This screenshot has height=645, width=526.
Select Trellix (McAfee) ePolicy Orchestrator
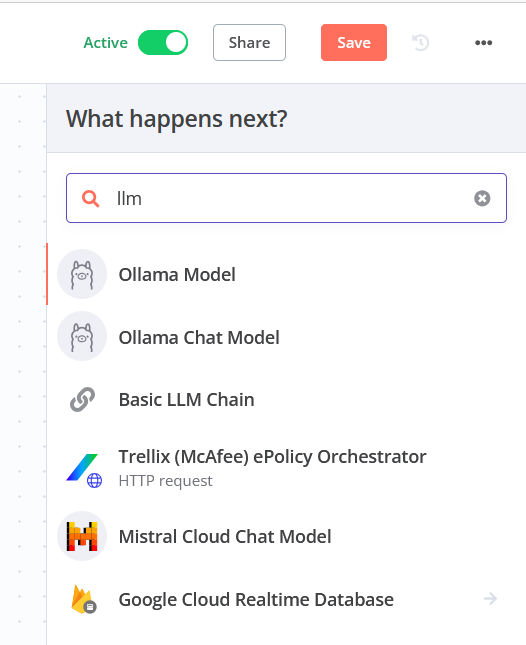(286, 468)
